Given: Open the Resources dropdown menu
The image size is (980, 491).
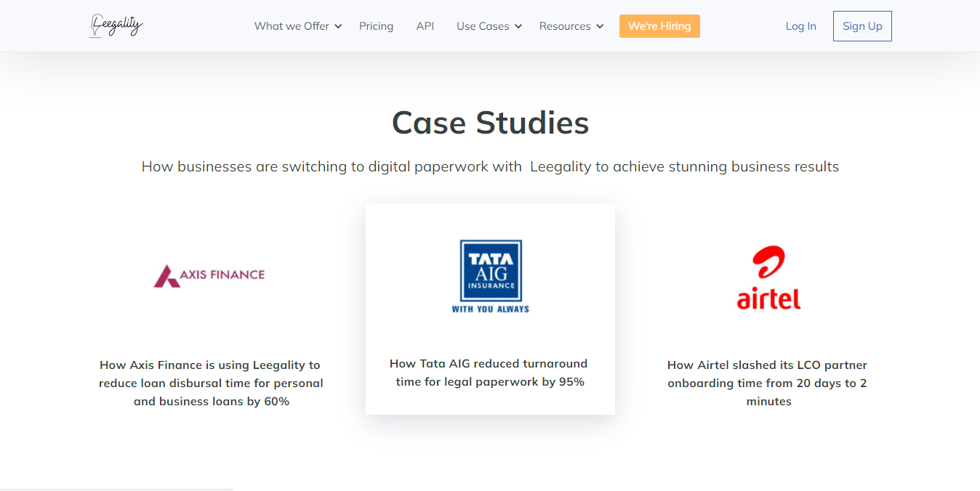Looking at the screenshot, I should [x=571, y=25].
